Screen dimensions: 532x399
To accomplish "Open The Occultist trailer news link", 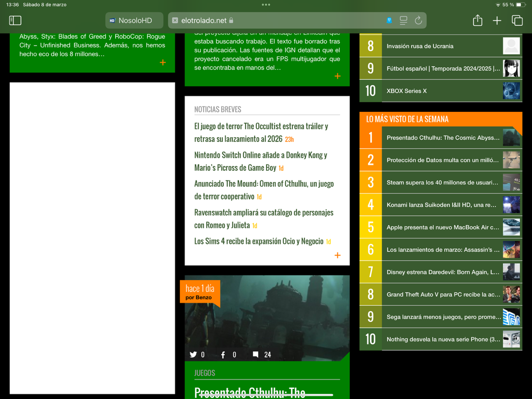I will click(261, 133).
